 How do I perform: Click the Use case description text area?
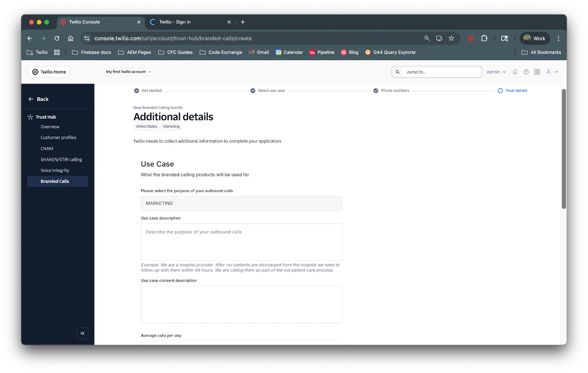(241, 242)
